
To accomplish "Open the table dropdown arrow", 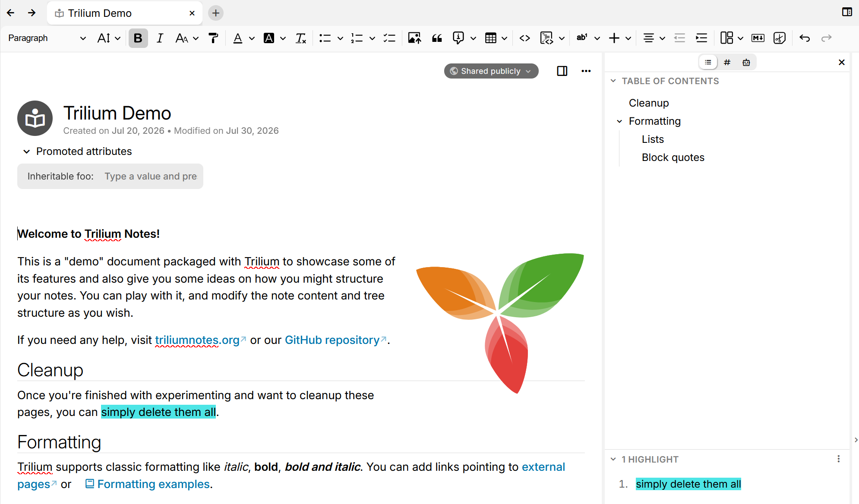I will coord(504,38).
